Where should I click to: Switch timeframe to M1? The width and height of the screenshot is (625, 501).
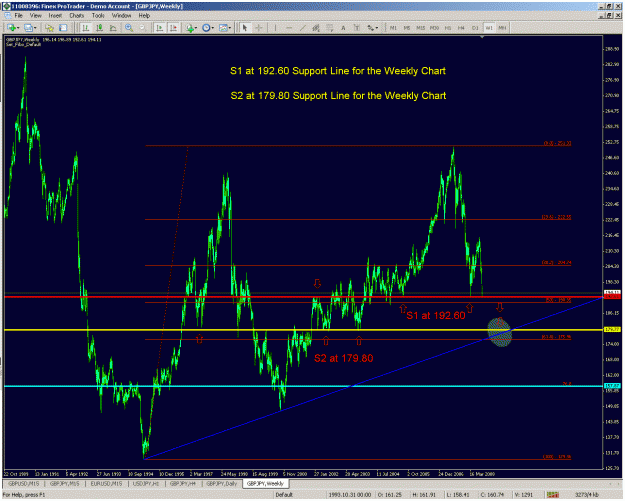coord(393,28)
